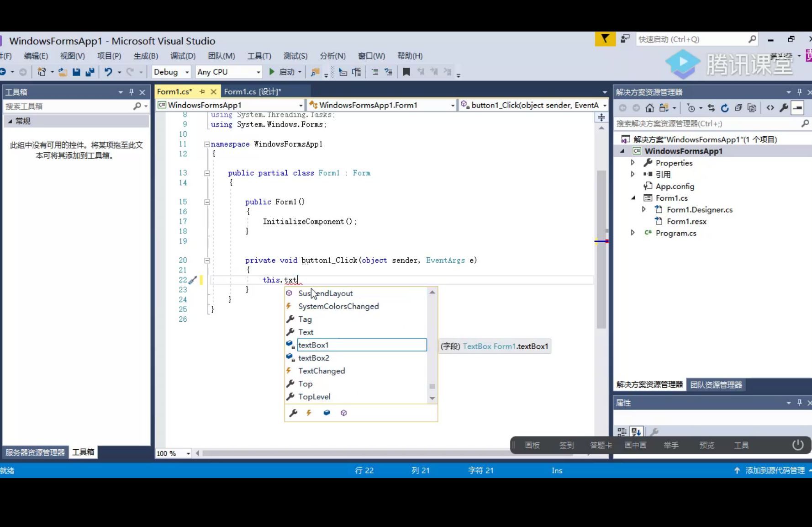
Task: Click the Pending Changes Filter clock icon
Action: (691, 108)
